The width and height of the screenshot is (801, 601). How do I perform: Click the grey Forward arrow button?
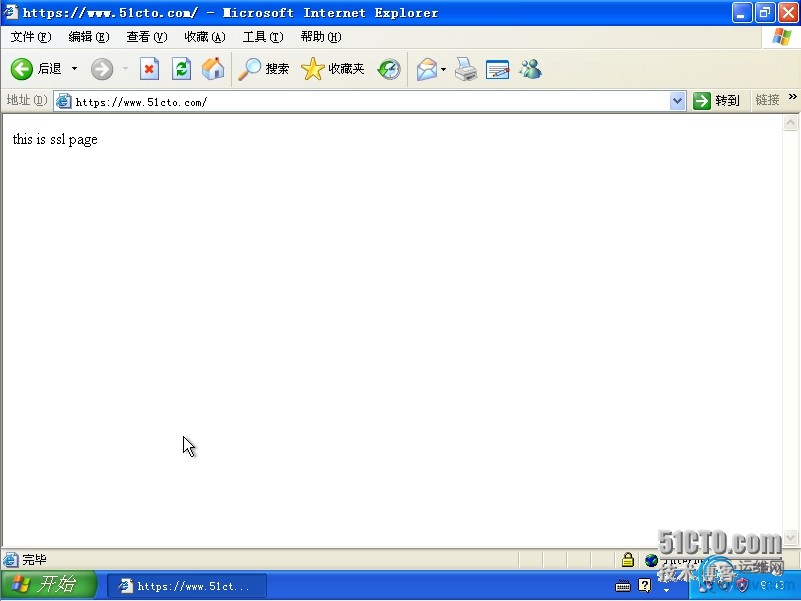102,69
